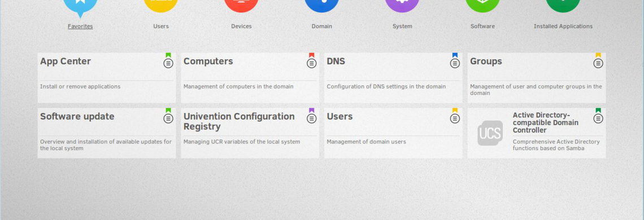Open the Active Directory-compatible Domain Controller tile
Viewport: 644px width, 220px height.
tap(537, 133)
